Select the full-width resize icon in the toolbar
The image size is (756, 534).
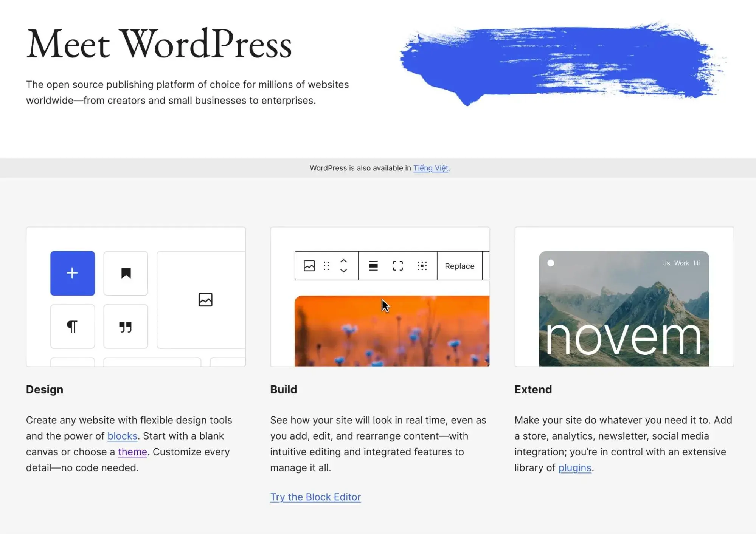tap(397, 266)
